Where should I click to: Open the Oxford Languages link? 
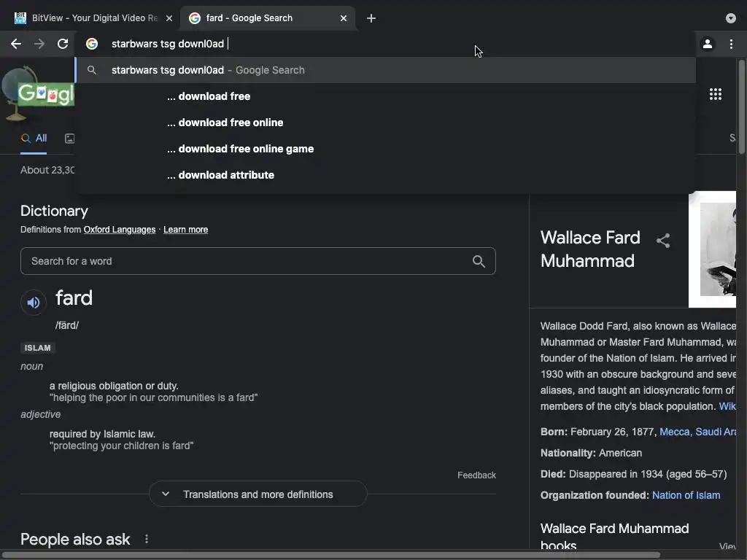(x=120, y=230)
